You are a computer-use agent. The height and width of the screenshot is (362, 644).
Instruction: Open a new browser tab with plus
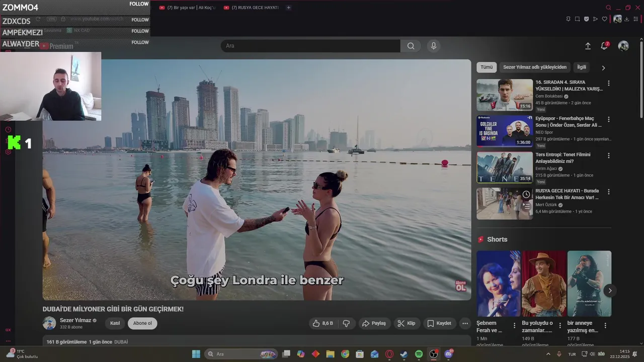(288, 8)
